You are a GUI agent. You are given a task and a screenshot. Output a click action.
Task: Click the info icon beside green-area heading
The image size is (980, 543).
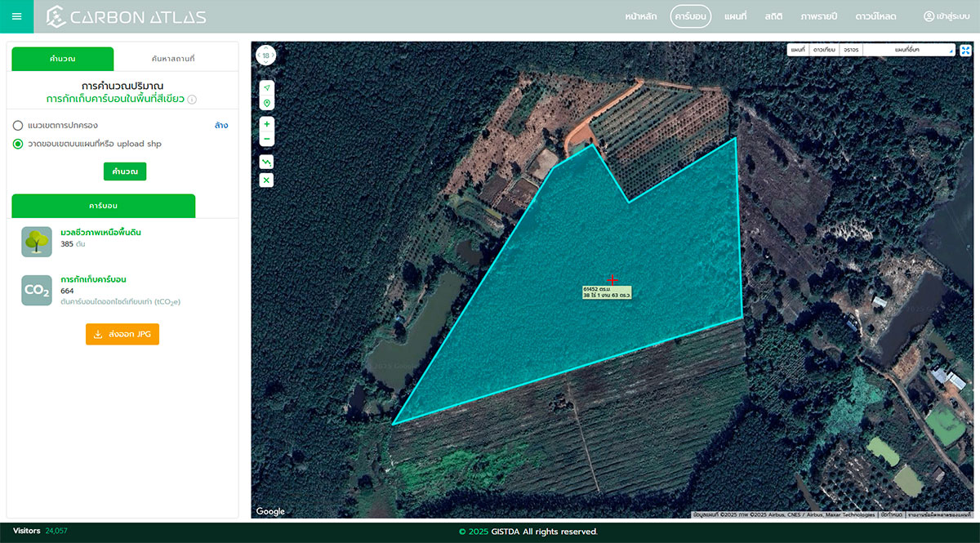[x=192, y=100]
